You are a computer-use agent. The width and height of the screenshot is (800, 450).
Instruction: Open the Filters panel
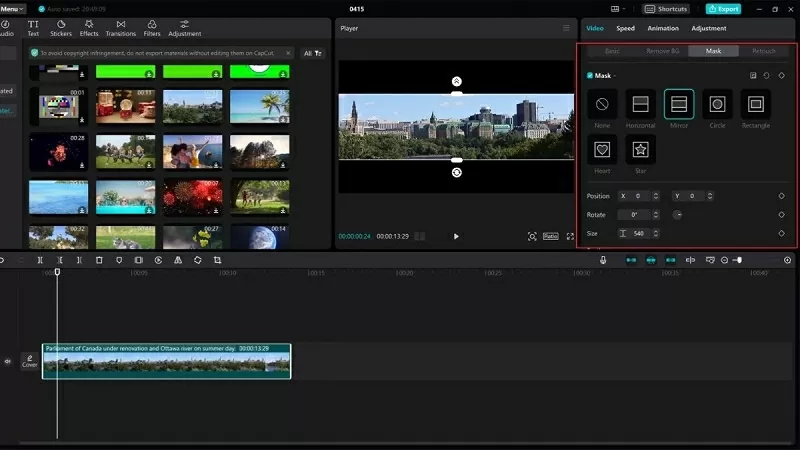point(152,28)
